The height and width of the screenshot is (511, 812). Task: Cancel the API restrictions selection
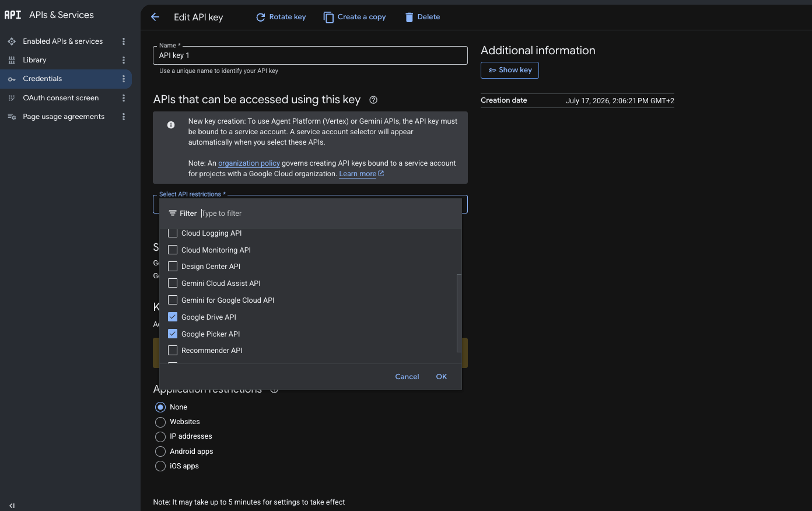tap(407, 377)
